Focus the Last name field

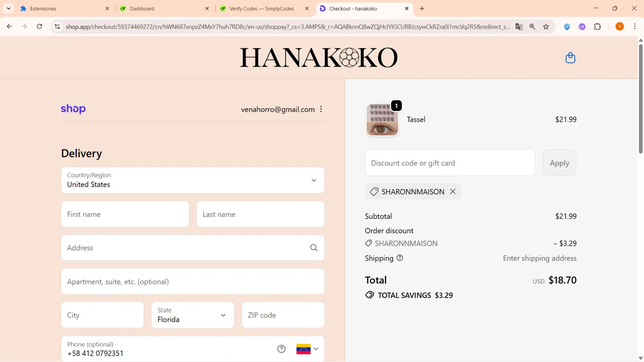(261, 214)
